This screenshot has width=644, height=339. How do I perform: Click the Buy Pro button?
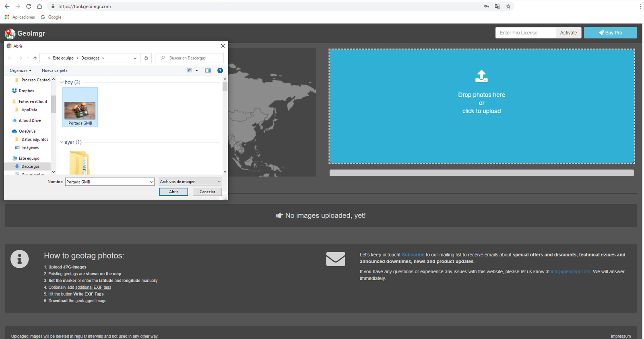(x=610, y=33)
